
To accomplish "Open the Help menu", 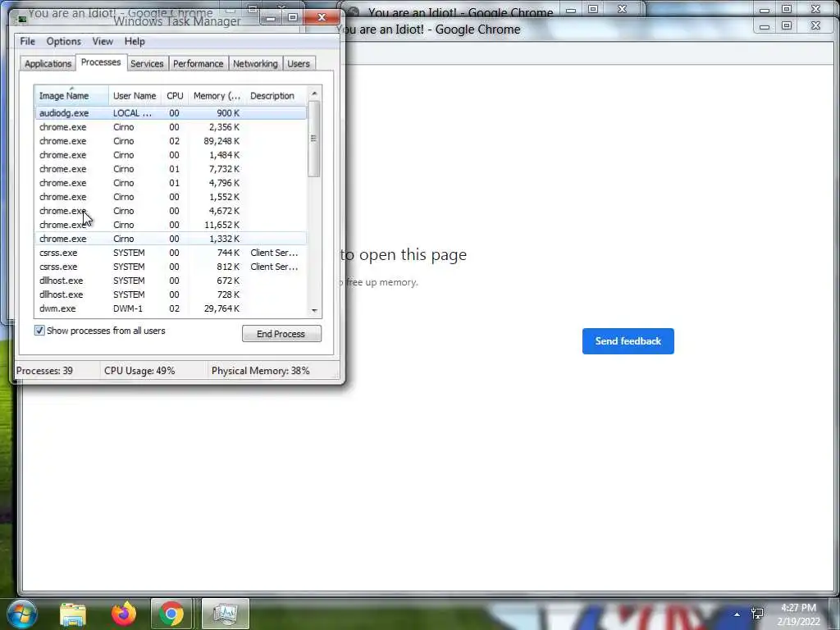I will (135, 41).
